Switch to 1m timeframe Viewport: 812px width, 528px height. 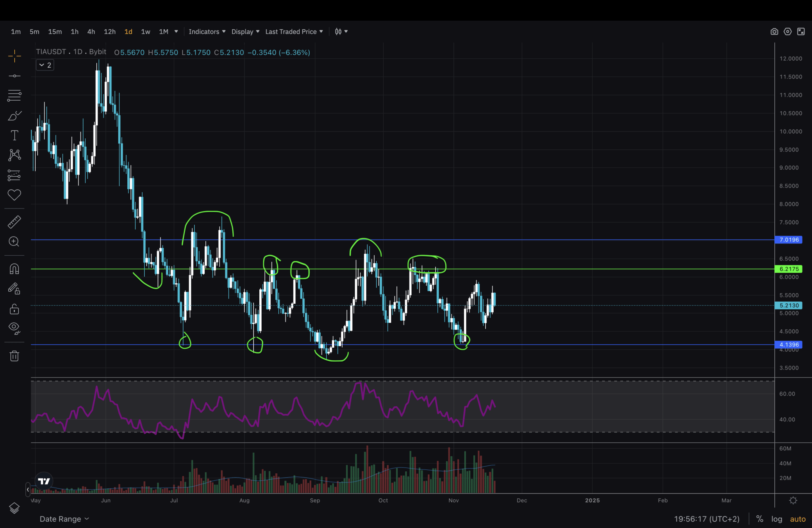point(16,32)
